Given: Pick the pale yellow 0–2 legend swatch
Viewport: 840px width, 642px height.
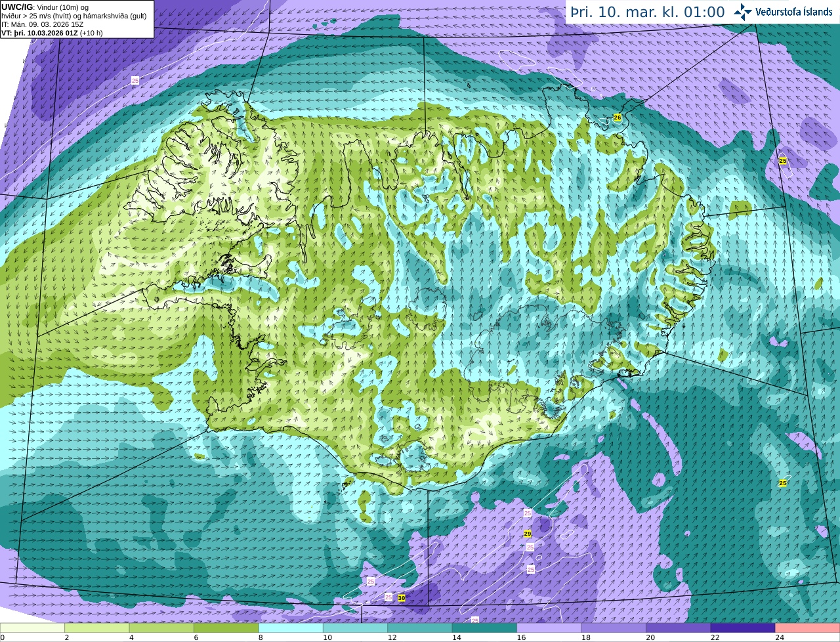Looking at the screenshot, I should point(33,628).
